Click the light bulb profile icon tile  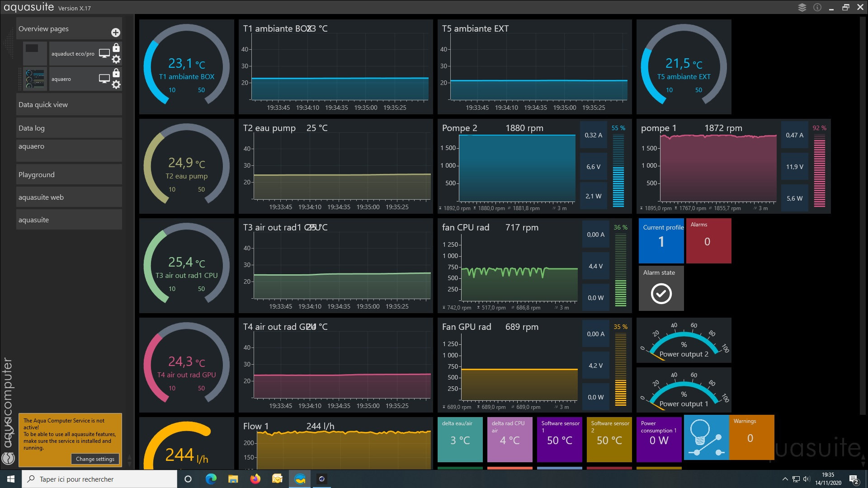coord(706,437)
